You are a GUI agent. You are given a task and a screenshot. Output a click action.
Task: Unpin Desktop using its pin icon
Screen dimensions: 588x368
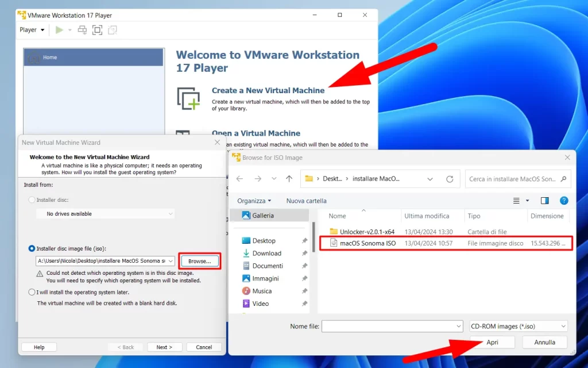coord(304,241)
